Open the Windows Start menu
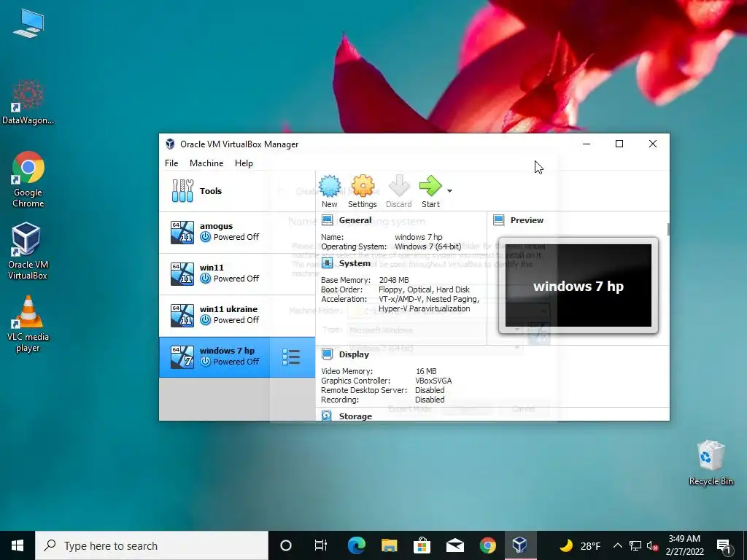This screenshot has height=560, width=747. [18, 545]
